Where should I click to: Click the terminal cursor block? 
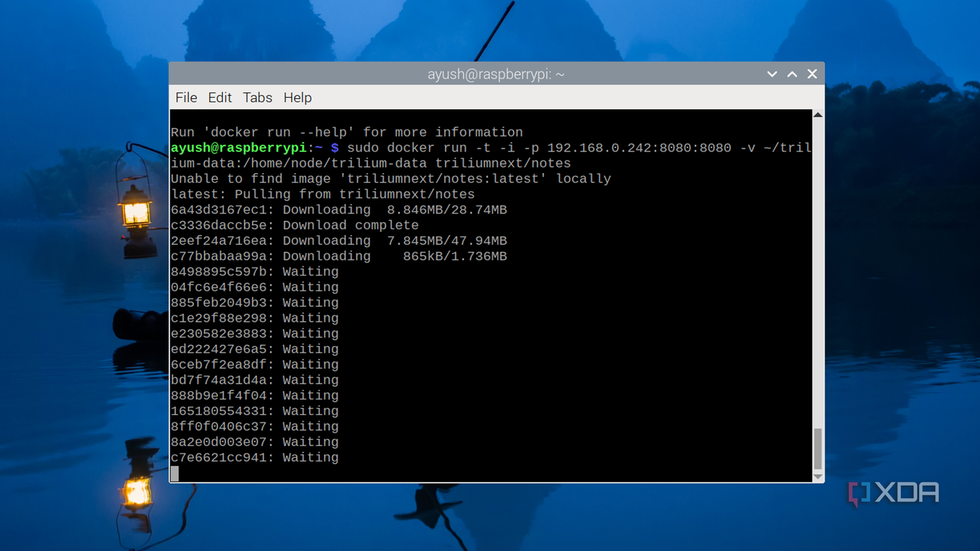pos(174,473)
